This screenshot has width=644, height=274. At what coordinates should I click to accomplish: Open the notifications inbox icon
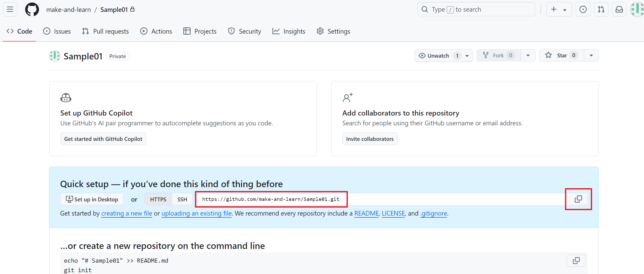(x=619, y=9)
